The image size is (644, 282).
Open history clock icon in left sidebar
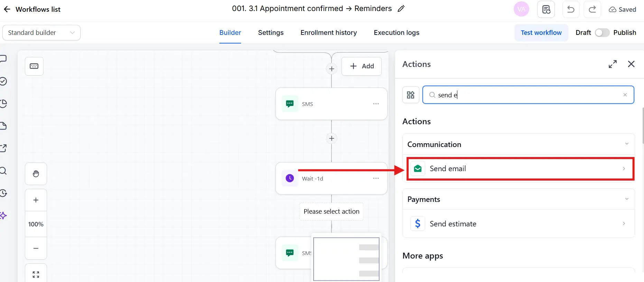click(3, 193)
